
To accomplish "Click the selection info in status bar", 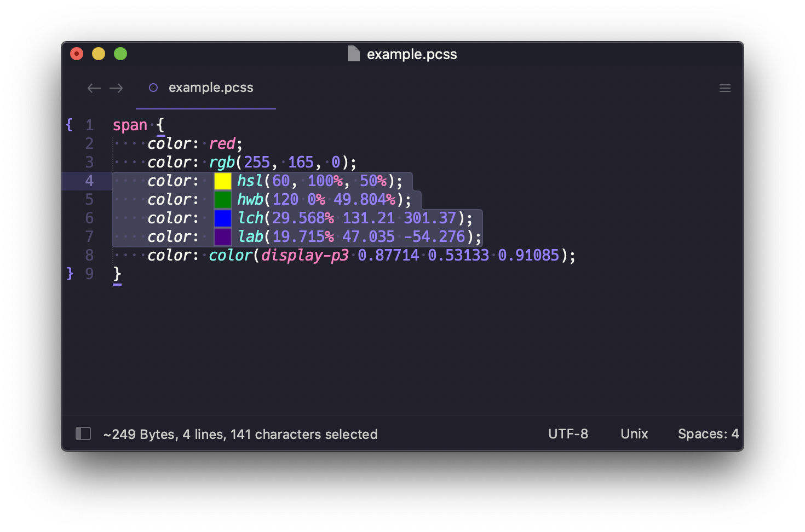I will point(240,435).
